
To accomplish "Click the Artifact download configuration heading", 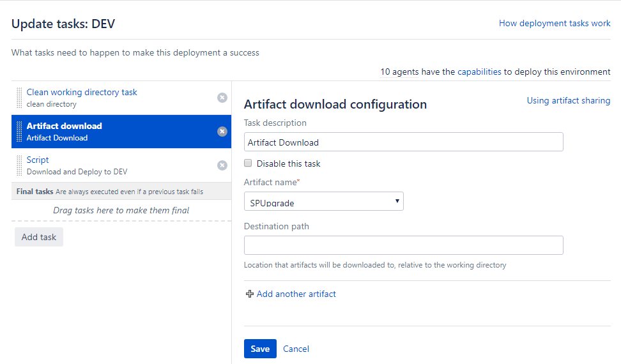I will point(335,104).
